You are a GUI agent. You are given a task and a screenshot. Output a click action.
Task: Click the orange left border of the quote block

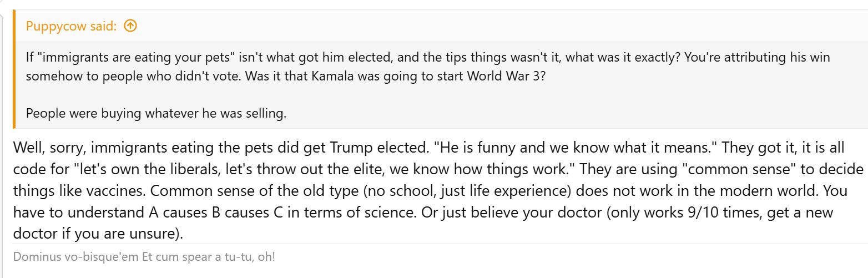16,72
